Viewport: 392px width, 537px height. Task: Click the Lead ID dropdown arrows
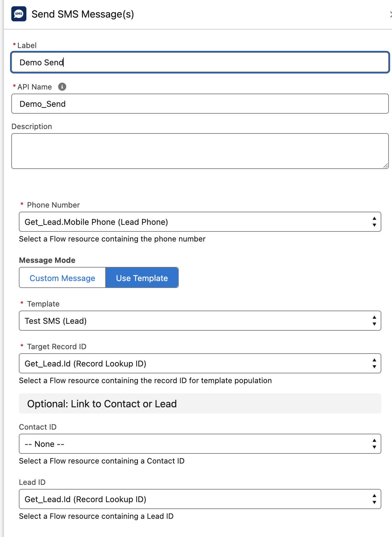[374, 499]
